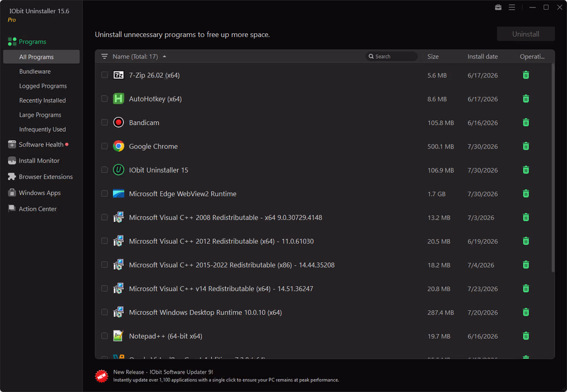Select the Bandicam checkbox
This screenshot has height=392, width=567.
point(105,122)
